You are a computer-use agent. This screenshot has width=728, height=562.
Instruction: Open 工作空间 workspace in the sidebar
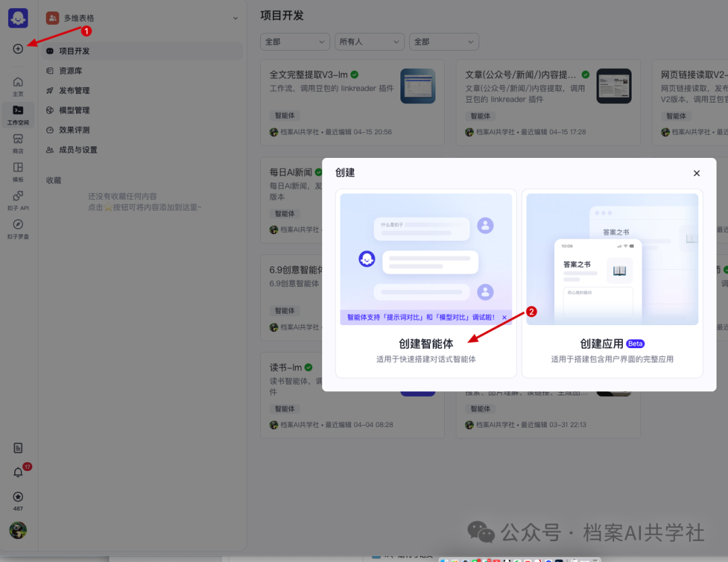[18, 115]
